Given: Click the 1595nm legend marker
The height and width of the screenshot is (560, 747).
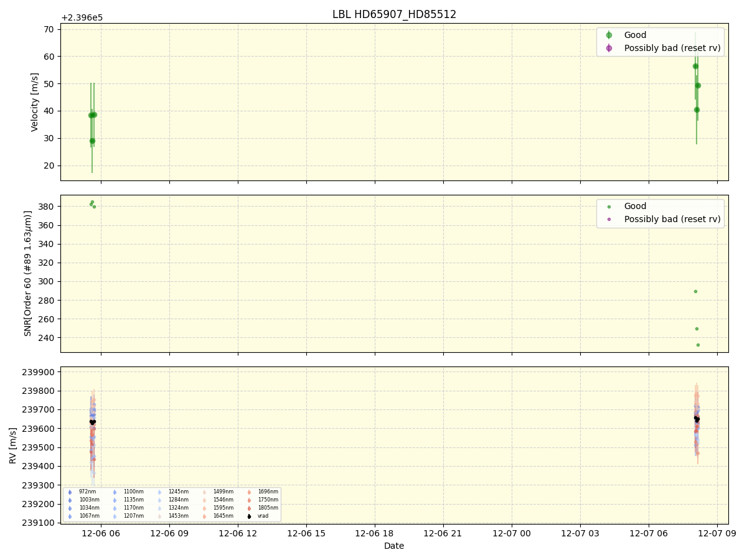Looking at the screenshot, I should tap(204, 508).
